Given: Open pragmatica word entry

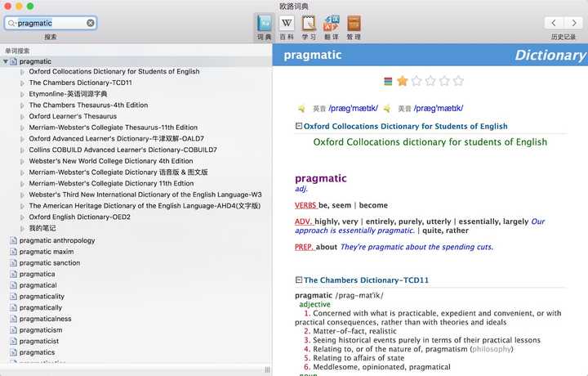Looking at the screenshot, I should [37, 275].
